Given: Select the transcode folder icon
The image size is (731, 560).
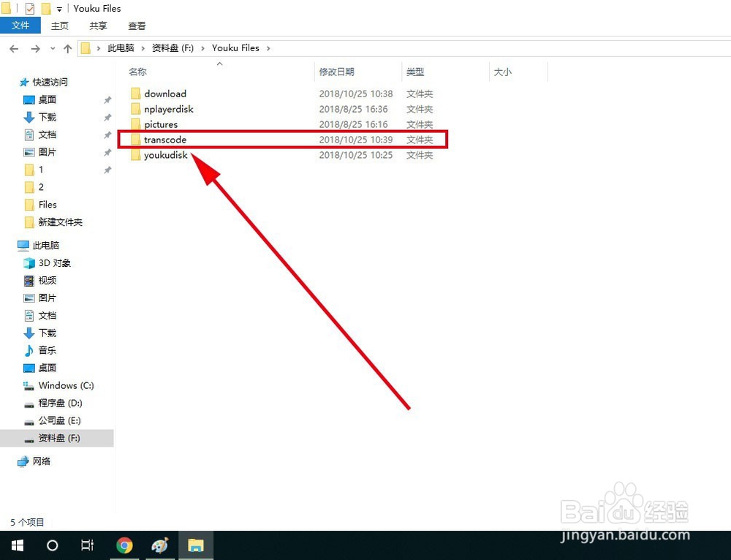Looking at the screenshot, I should point(136,140).
